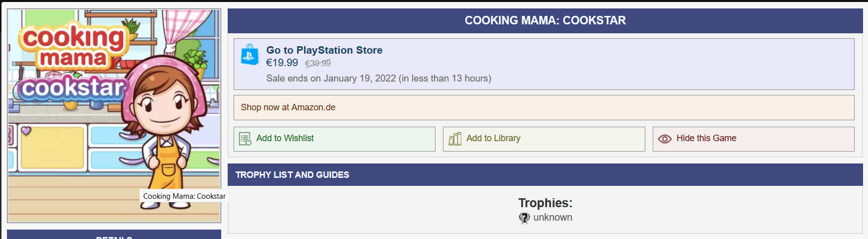Add game via Add to Wishlist button
This screenshot has width=868, height=239.
(x=334, y=139)
